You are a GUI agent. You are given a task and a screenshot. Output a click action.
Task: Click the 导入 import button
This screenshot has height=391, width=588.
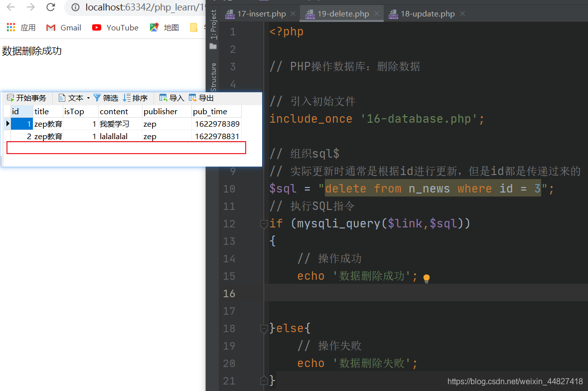pyautogui.click(x=172, y=98)
